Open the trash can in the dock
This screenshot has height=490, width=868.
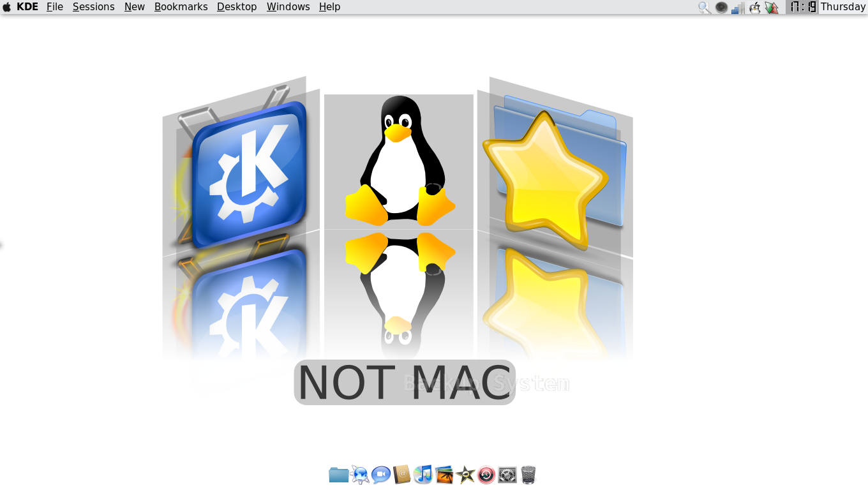coord(528,475)
